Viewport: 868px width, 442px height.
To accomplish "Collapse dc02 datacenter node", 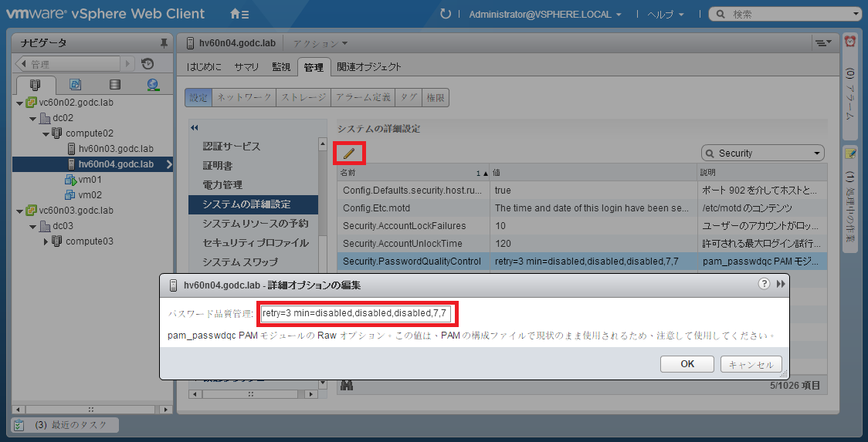I will 33,118.
